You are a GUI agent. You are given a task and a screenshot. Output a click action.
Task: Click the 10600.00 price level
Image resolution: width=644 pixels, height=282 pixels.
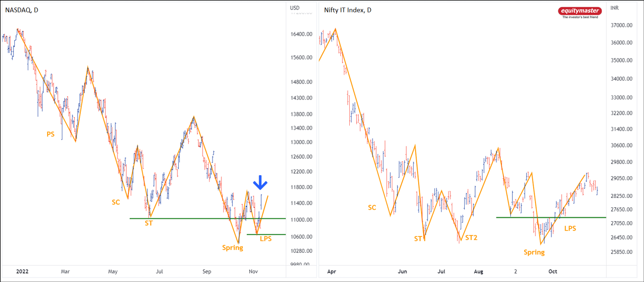301,237
